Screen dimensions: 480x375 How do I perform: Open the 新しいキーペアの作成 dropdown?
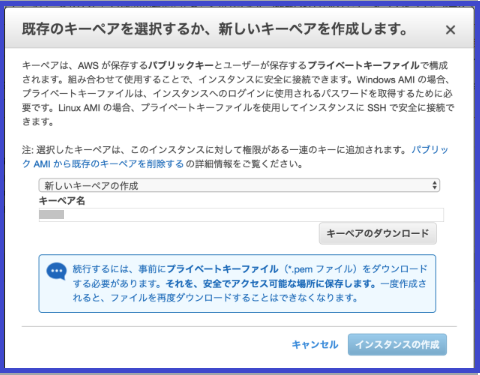point(239,185)
